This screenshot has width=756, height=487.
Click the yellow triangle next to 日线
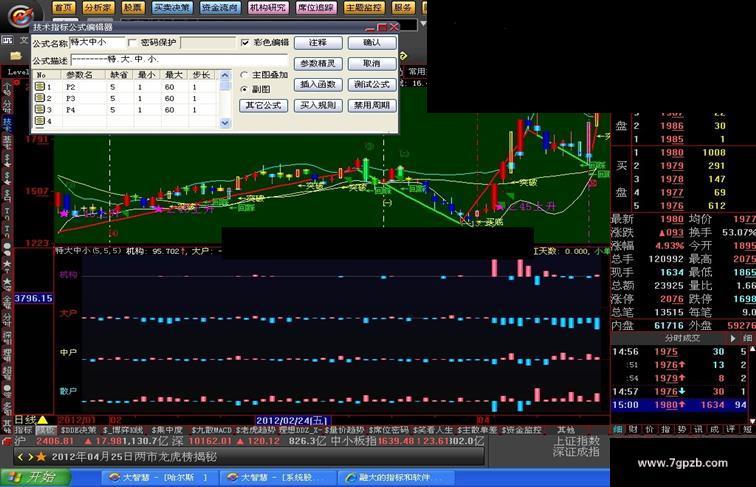point(42,420)
